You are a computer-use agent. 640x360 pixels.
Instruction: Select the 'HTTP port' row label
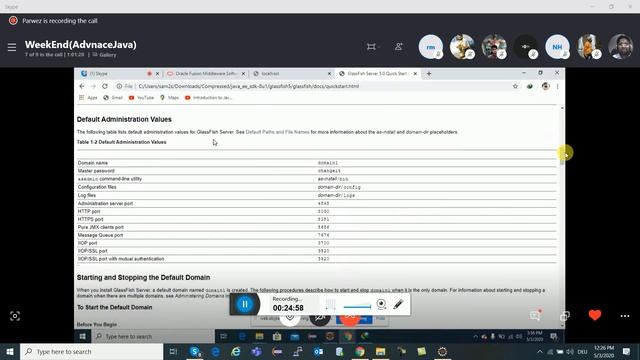[x=89, y=211]
